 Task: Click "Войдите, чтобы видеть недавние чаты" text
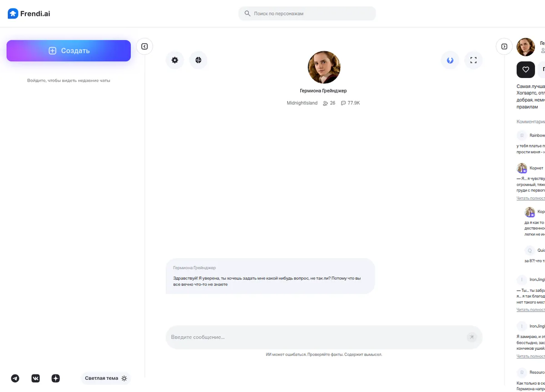(x=69, y=80)
